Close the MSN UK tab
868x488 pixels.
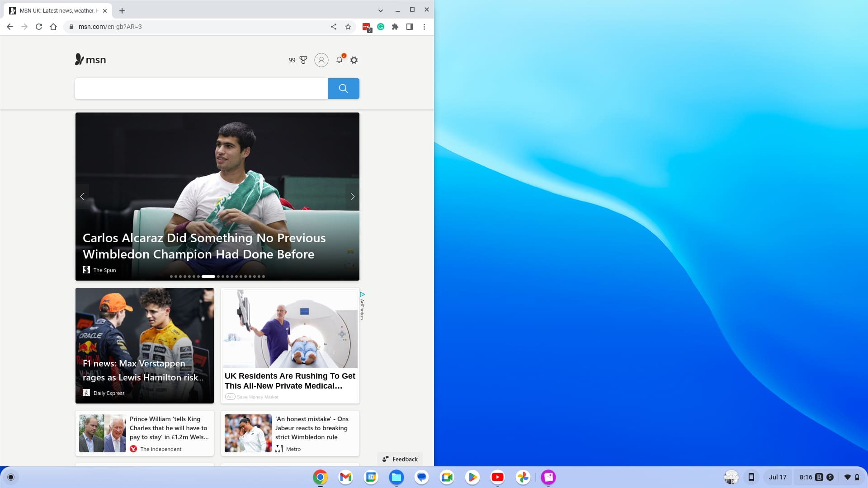(x=105, y=11)
